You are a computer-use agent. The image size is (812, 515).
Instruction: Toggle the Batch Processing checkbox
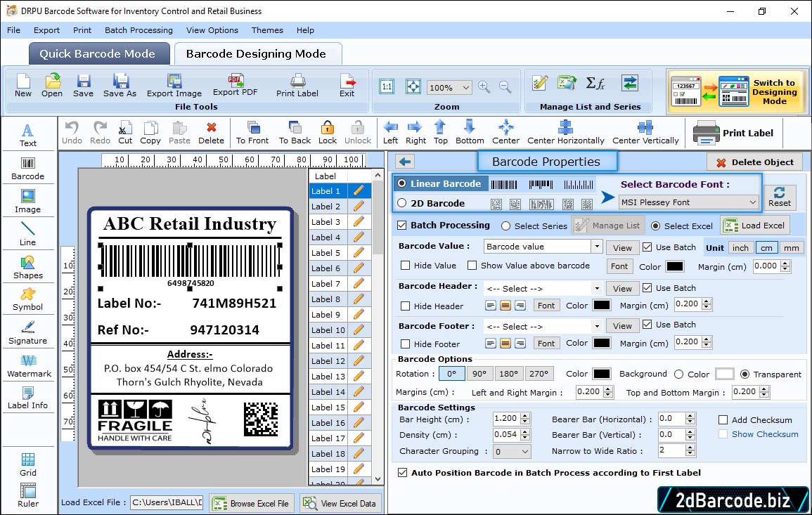402,225
